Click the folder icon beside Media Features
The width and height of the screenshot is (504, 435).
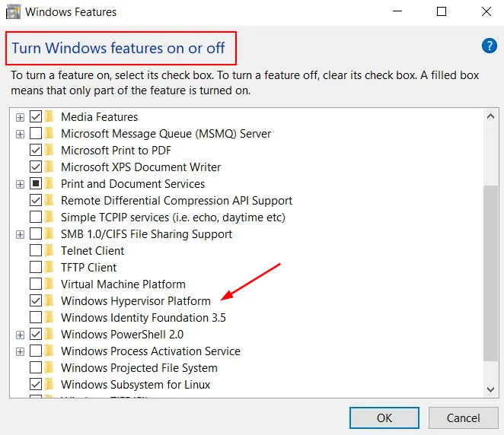point(50,117)
